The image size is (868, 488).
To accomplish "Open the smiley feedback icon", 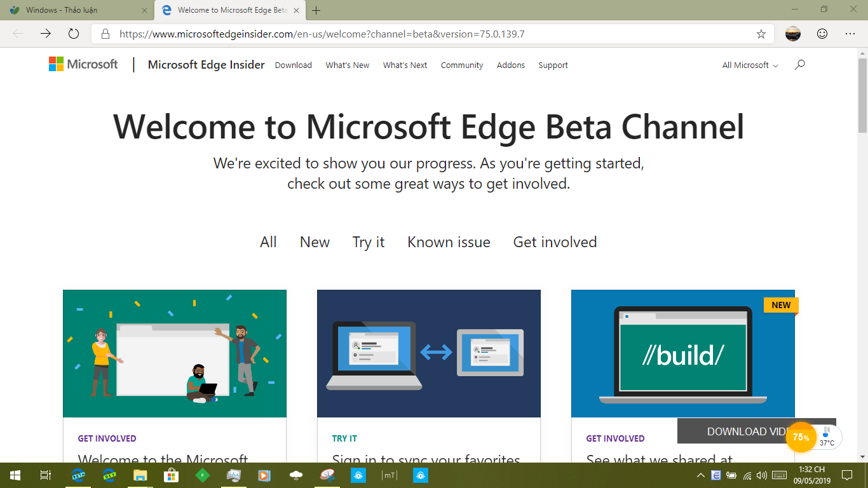I will pyautogui.click(x=822, y=34).
